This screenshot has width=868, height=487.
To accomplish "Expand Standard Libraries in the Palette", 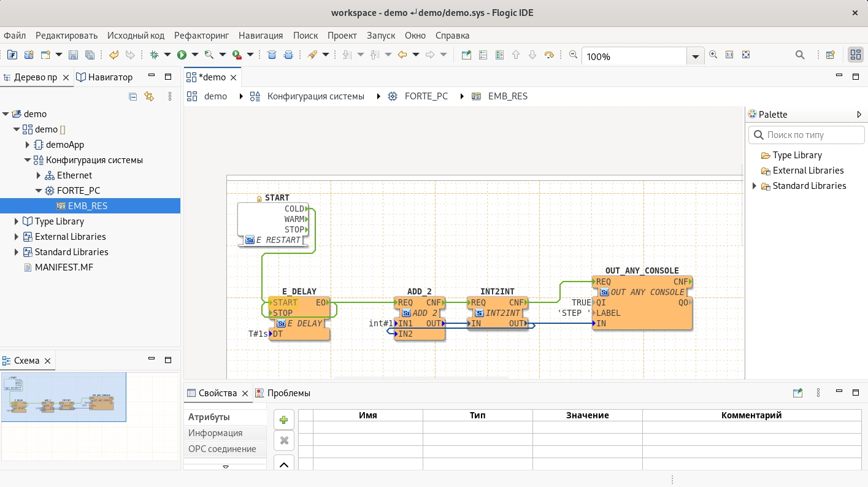I will click(x=755, y=186).
